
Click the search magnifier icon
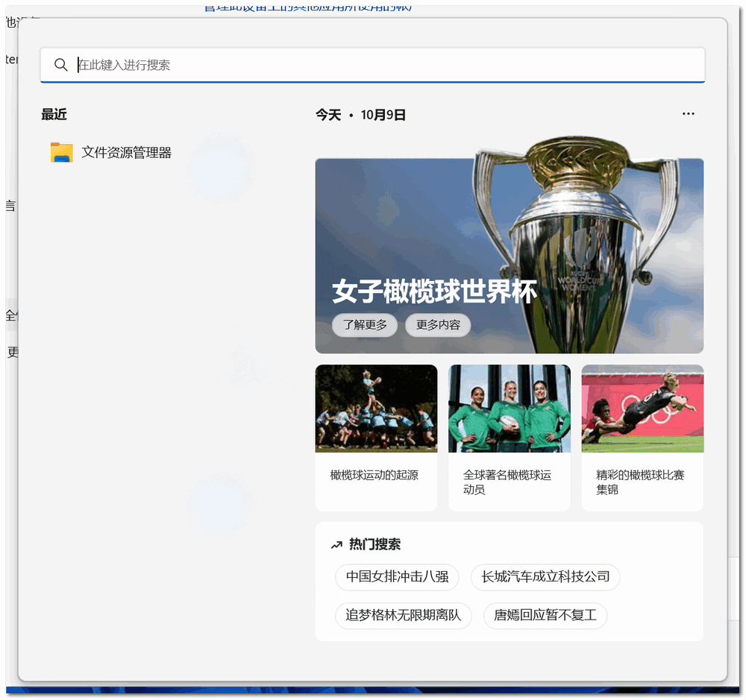click(x=61, y=65)
